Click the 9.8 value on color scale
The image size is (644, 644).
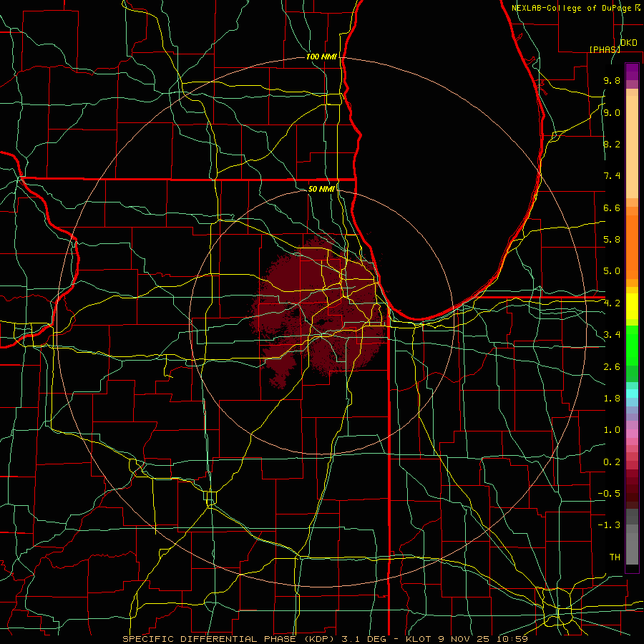(612, 80)
